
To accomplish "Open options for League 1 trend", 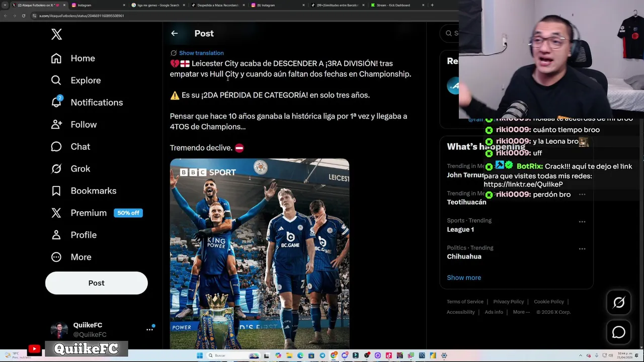I will pyautogui.click(x=582, y=222).
